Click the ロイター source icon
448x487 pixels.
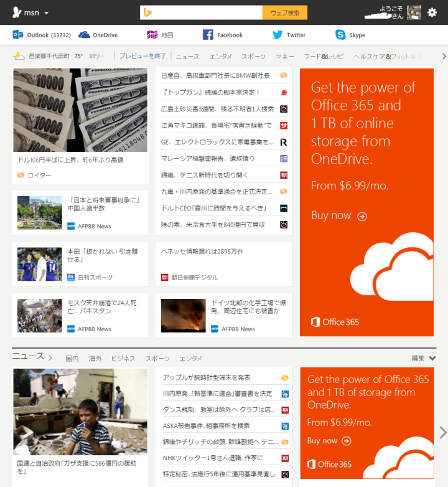pos(21,175)
